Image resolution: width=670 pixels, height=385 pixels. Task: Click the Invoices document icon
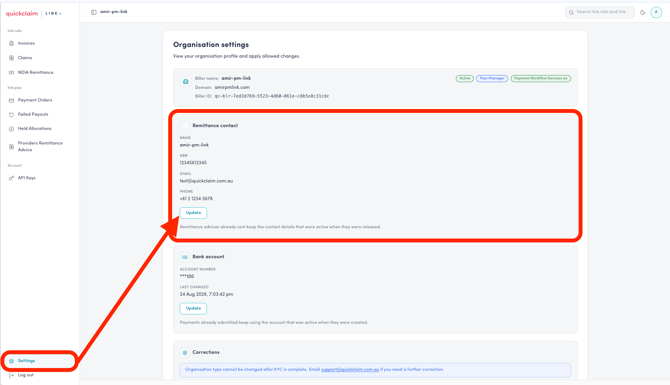point(12,43)
